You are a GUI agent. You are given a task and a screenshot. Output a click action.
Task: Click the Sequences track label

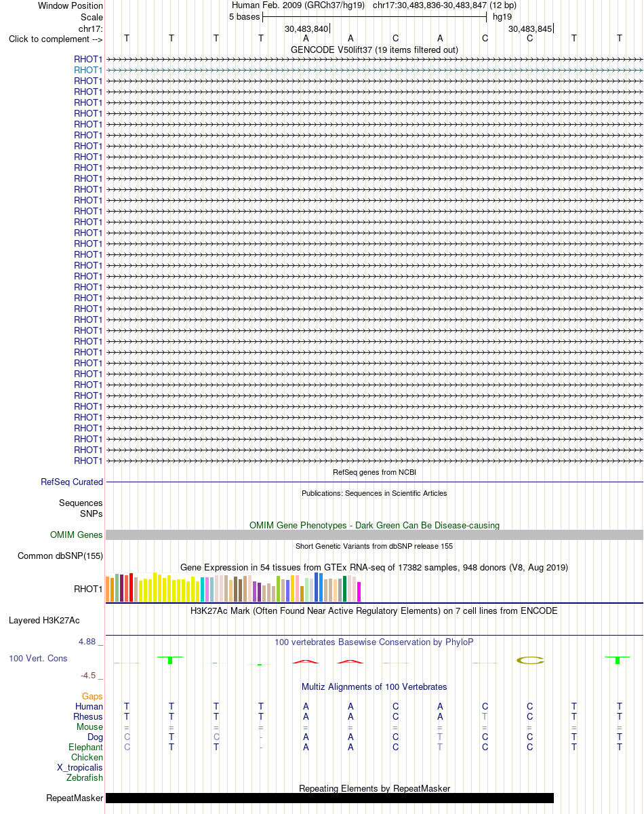pos(81,503)
